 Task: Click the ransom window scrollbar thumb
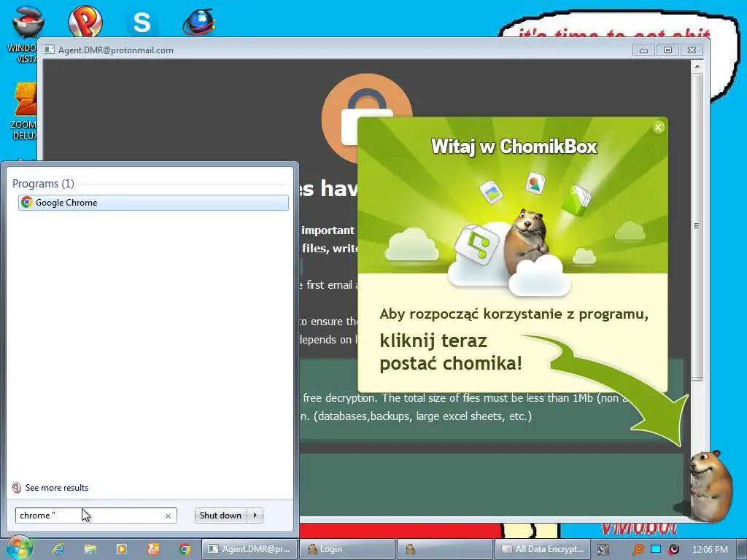(697, 226)
